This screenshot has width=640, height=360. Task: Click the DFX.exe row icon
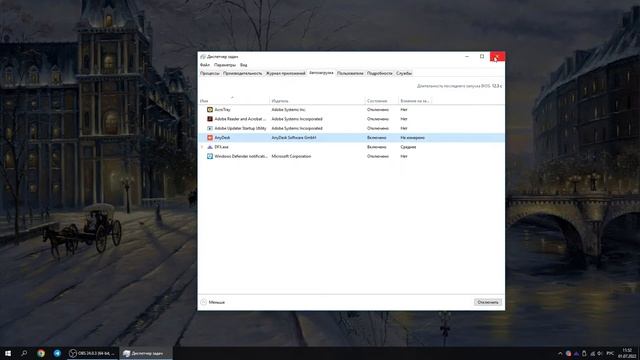210,147
